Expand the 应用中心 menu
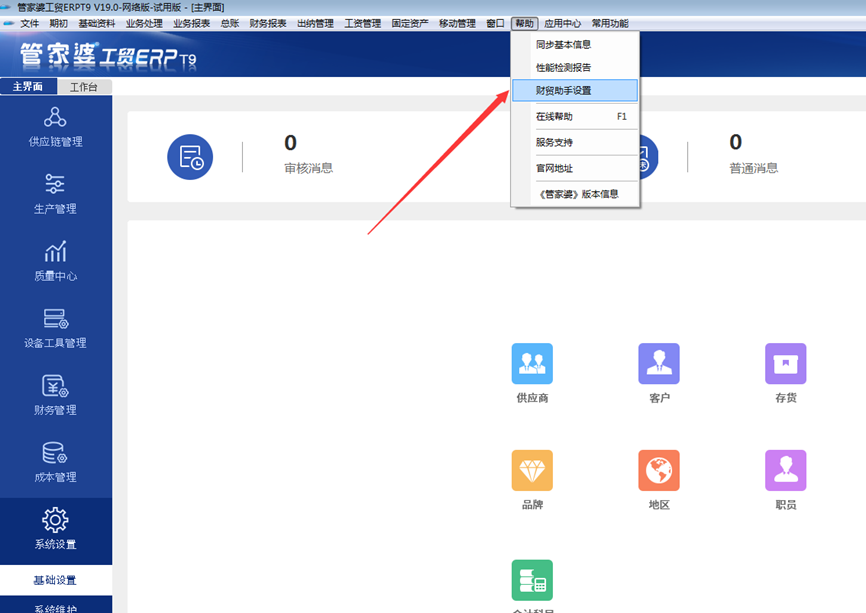Screen dimensions: 866x613 pos(562,23)
